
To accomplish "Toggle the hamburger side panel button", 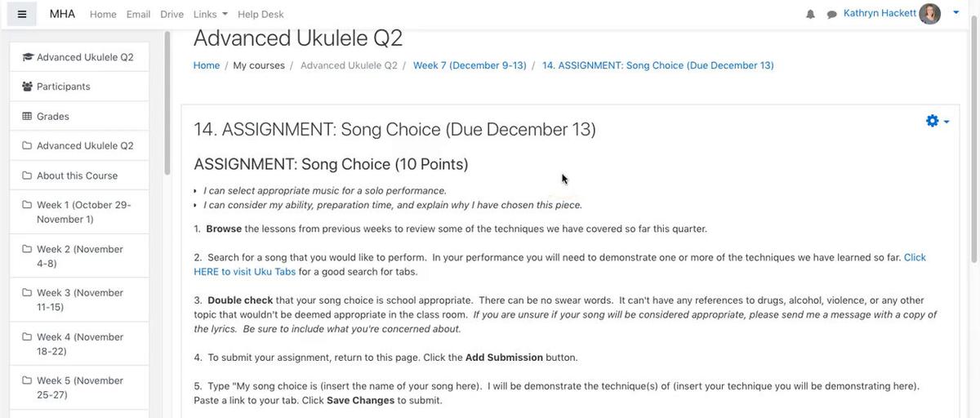I will click(22, 14).
